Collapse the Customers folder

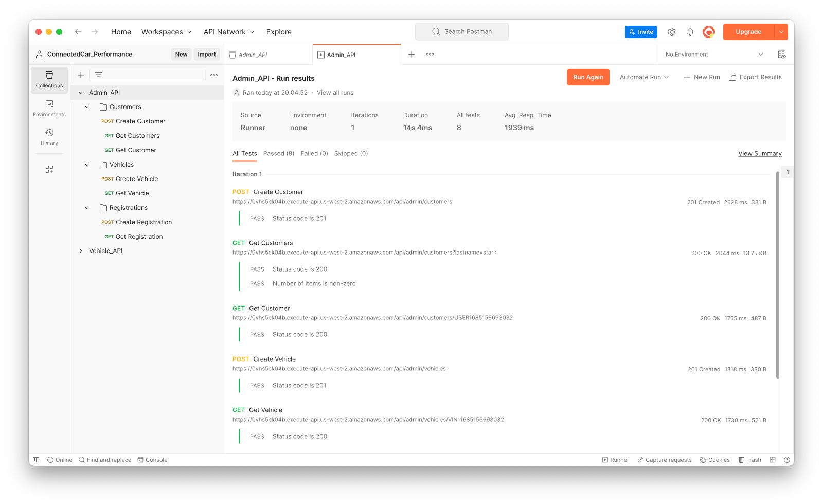click(x=87, y=107)
